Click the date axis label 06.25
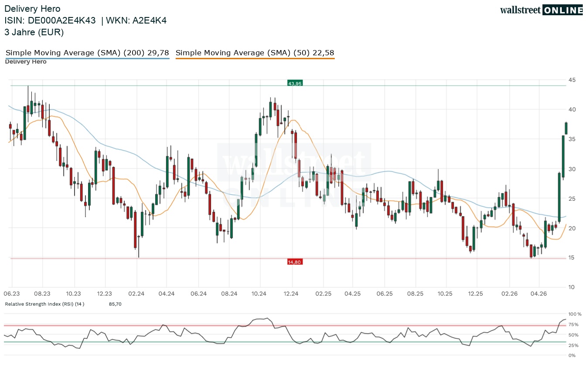The width and height of the screenshot is (588, 367). click(x=384, y=294)
